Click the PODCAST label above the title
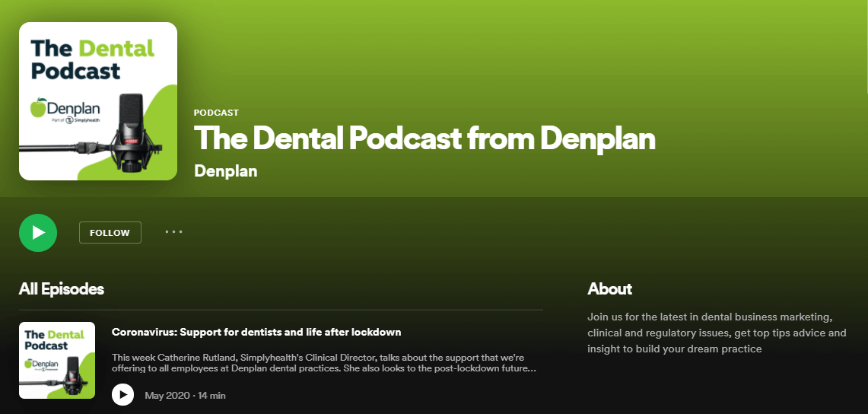868x414 pixels. pos(217,113)
